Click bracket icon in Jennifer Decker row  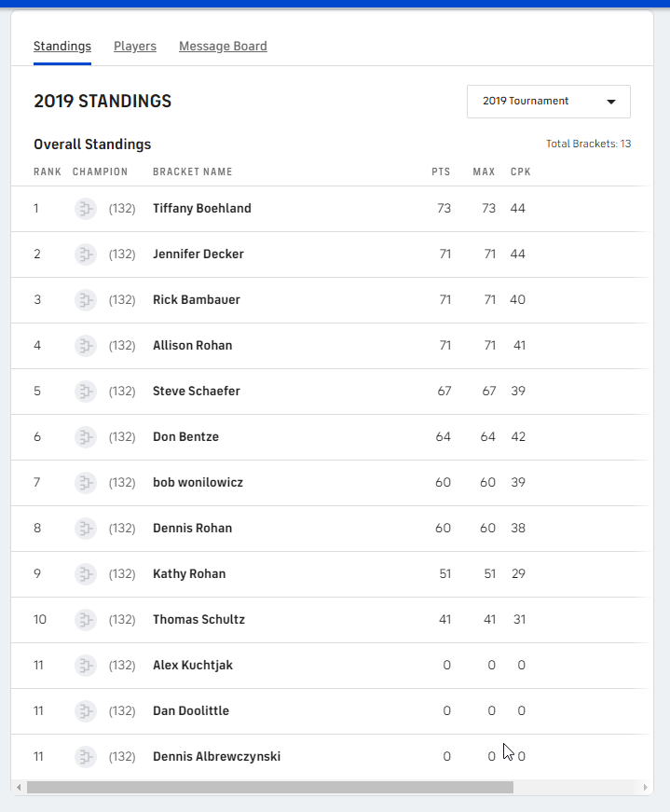pyautogui.click(x=86, y=255)
